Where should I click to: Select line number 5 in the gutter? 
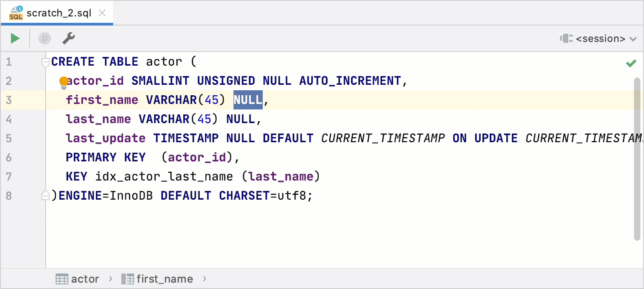pyautogui.click(x=8, y=138)
